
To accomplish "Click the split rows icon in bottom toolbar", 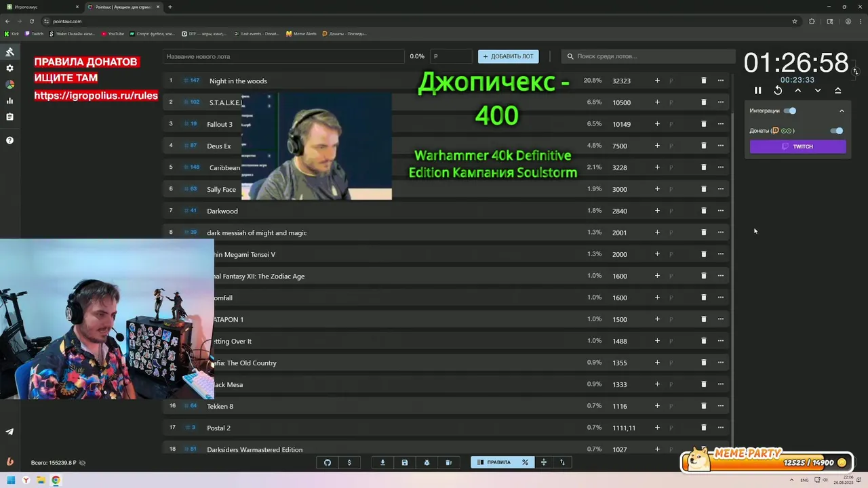I will point(543,462).
